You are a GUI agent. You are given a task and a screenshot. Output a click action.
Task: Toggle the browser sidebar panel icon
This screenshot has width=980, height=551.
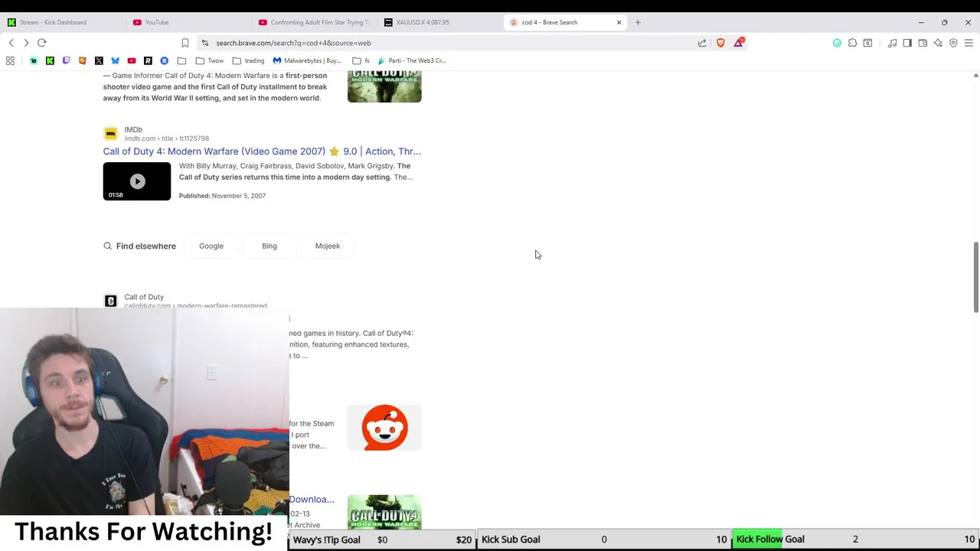(x=907, y=43)
